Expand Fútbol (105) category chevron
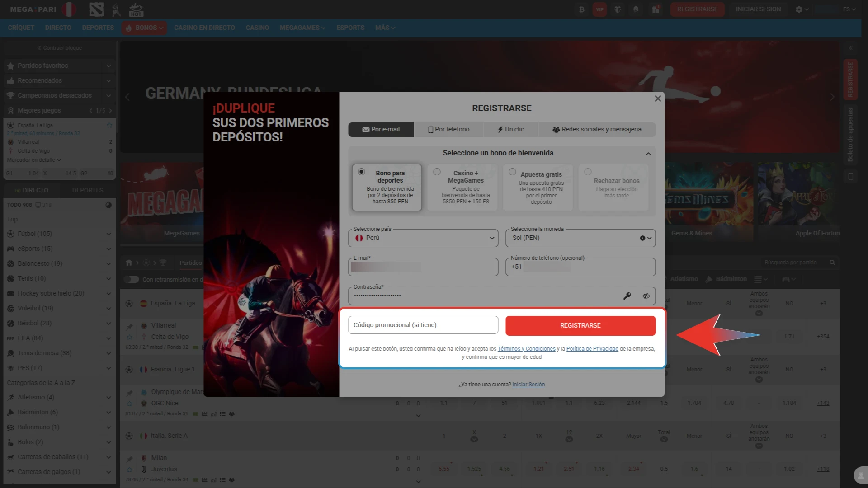 pos(108,234)
